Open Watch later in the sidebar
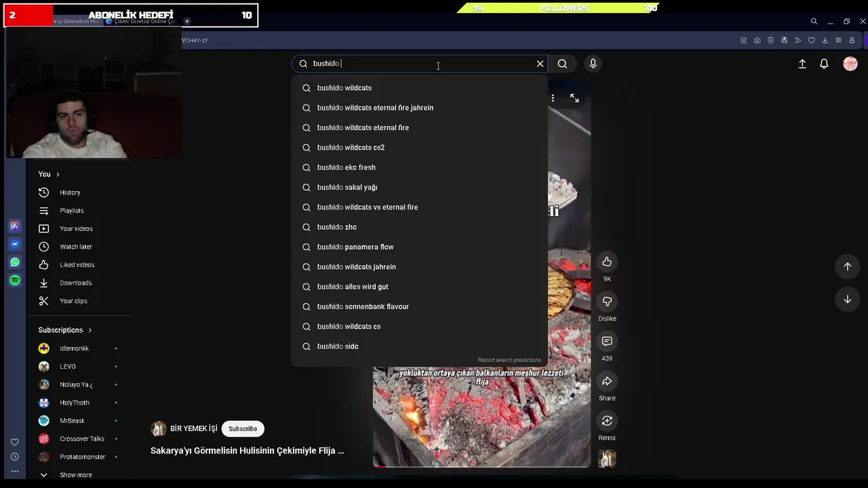868x488 pixels. coord(75,247)
